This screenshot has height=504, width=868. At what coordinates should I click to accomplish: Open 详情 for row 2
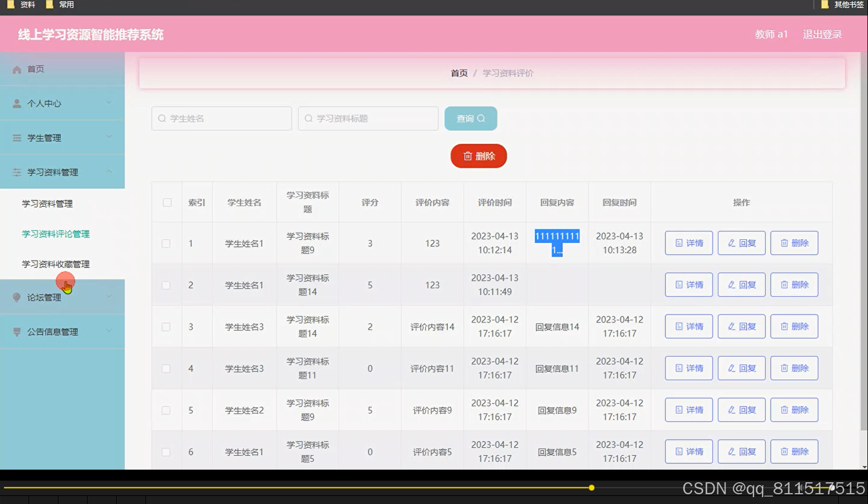[x=689, y=285]
